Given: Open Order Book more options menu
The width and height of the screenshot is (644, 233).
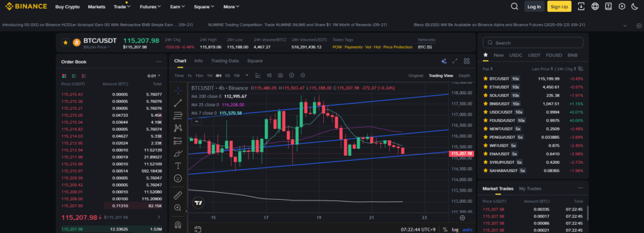Looking at the screenshot, I should 159,62.
